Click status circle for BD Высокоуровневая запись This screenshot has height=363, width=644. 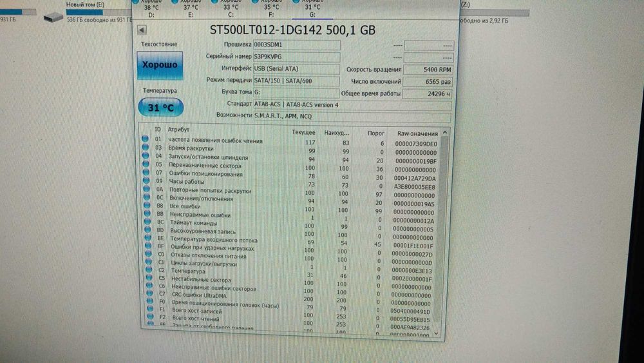pos(147,230)
